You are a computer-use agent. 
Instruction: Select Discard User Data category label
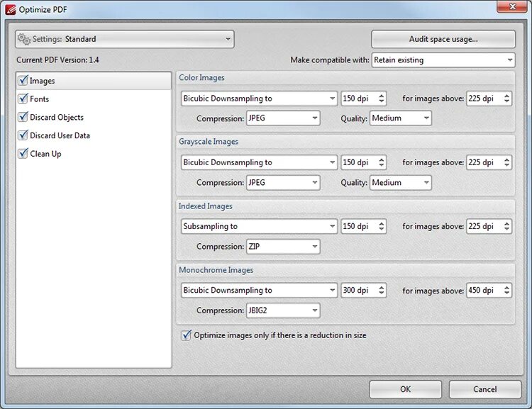point(60,135)
